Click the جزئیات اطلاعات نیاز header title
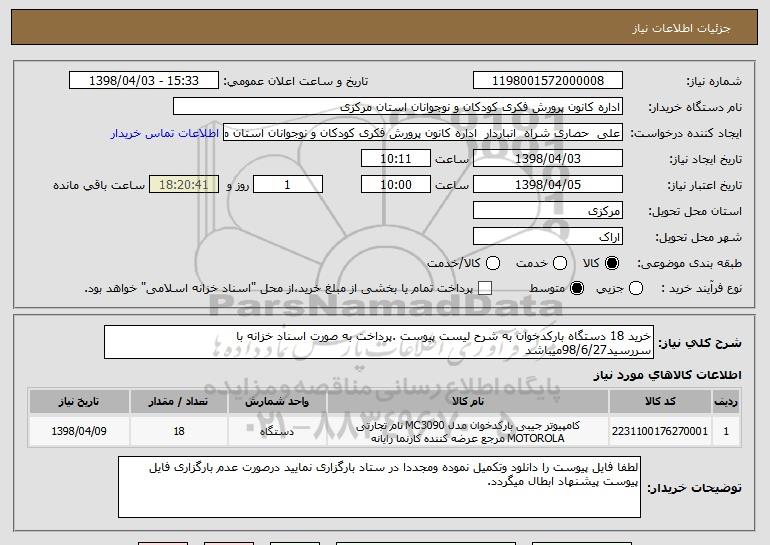The height and width of the screenshot is (545, 770). click(x=681, y=28)
